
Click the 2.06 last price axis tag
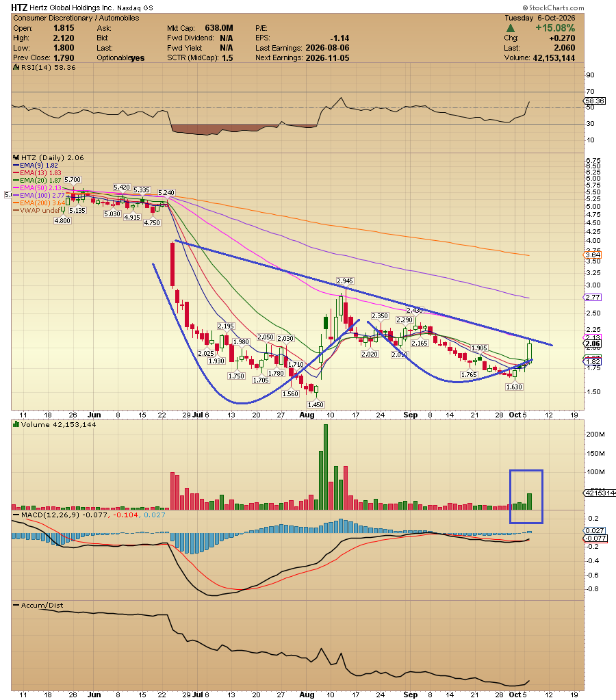click(x=593, y=343)
